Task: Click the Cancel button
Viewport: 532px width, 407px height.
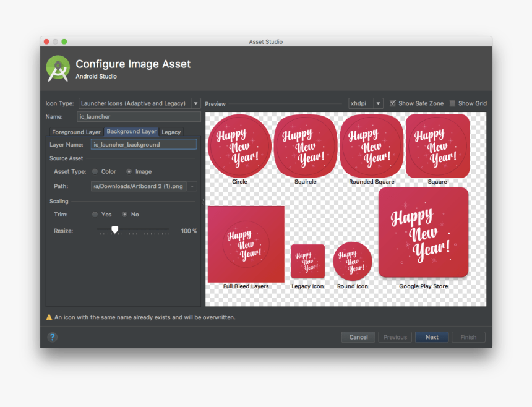Action: [x=358, y=337]
